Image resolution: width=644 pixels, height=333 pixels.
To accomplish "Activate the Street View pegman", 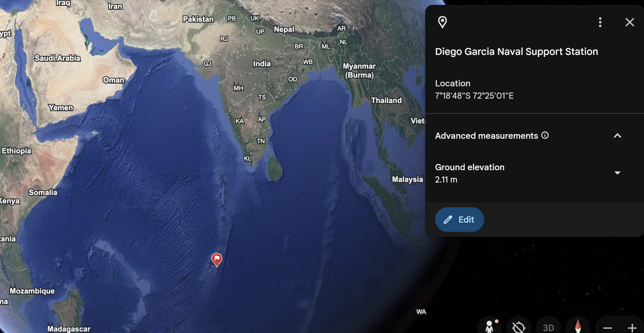I will click(489, 326).
